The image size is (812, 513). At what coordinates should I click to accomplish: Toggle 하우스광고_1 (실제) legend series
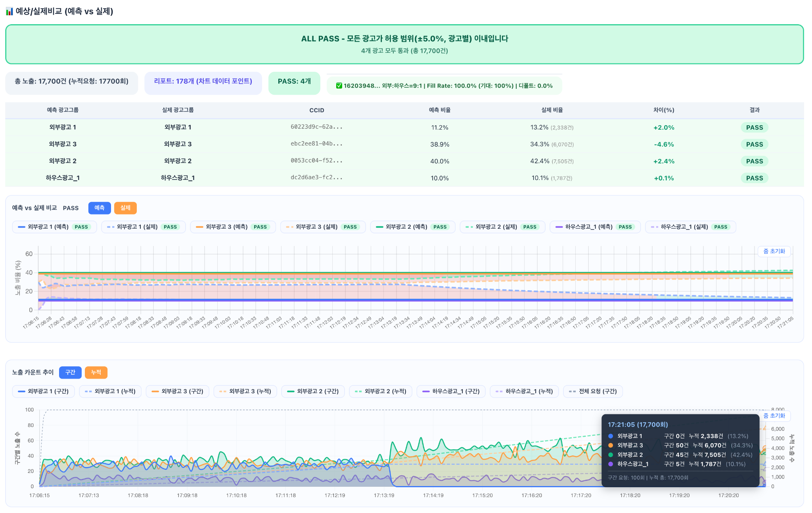[x=691, y=227]
